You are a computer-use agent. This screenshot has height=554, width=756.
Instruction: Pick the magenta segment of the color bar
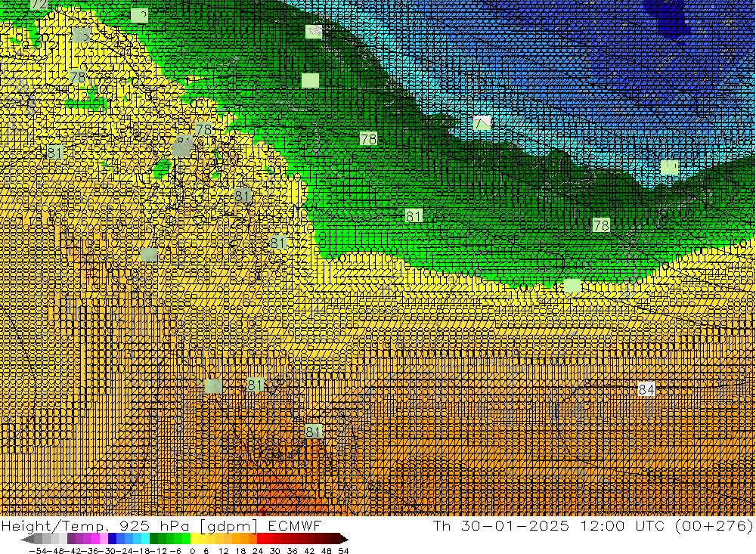[x=95, y=539]
